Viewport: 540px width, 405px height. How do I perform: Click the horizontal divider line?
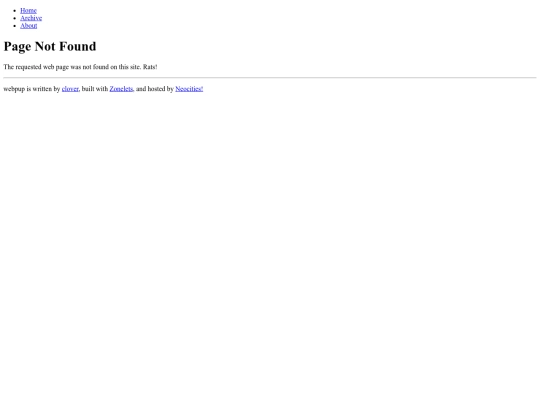270,78
